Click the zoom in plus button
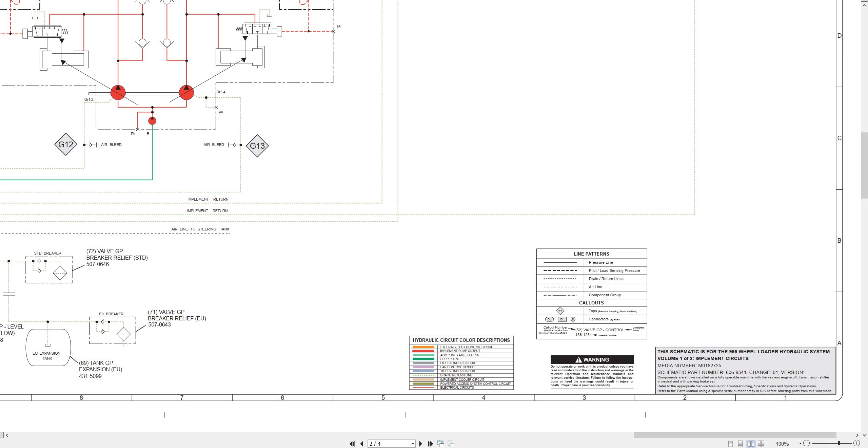Image resolution: width=868 pixels, height=448 pixels. [856, 443]
